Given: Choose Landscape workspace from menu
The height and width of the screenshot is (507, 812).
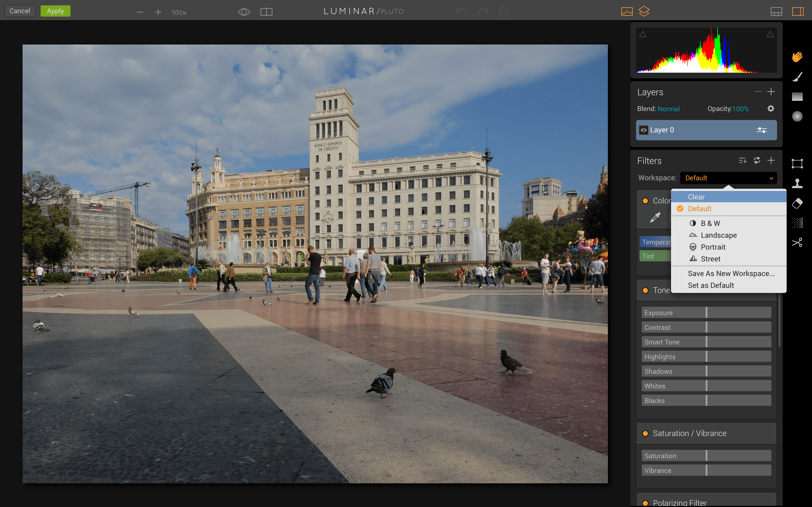Looking at the screenshot, I should click(718, 235).
